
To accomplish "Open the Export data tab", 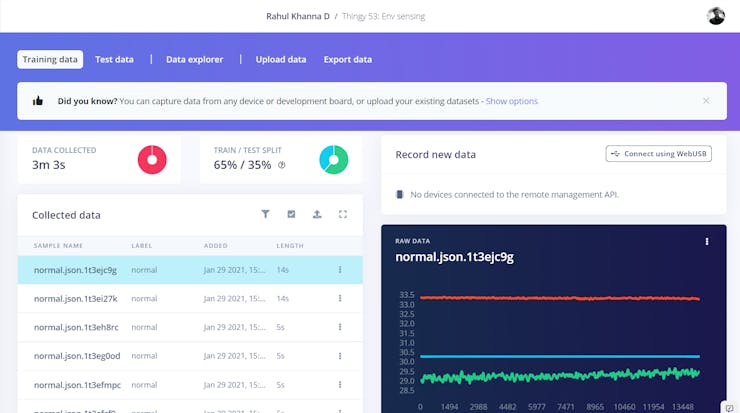I will click(x=348, y=59).
